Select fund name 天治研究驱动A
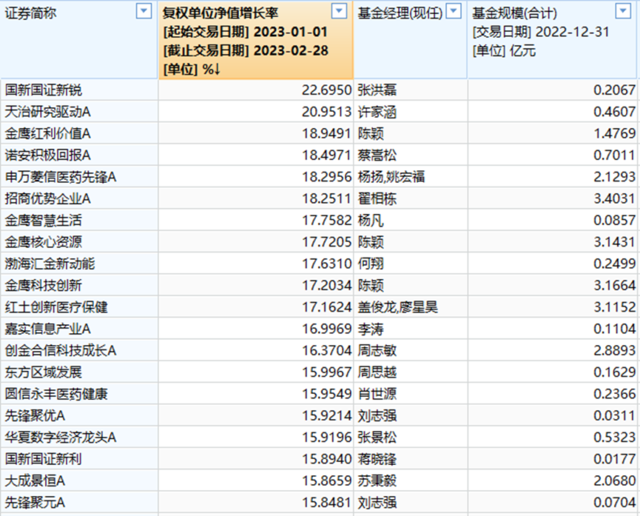This screenshot has height=516, width=640. (48, 111)
